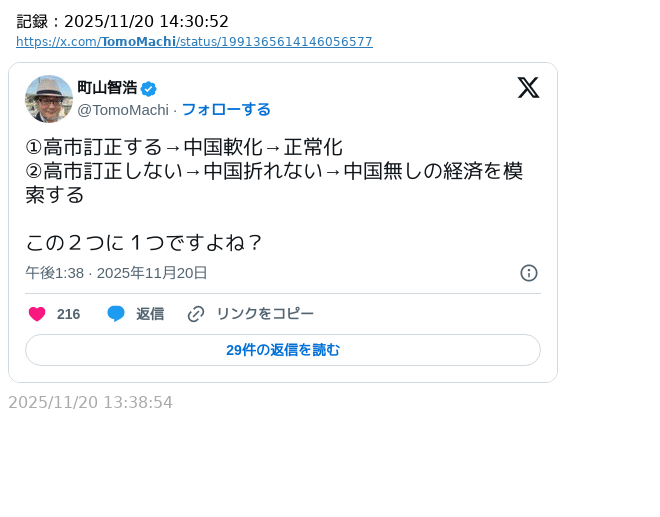Screen dimensions: 660x517
Task: Click the chain link icon
Action: [x=196, y=314]
